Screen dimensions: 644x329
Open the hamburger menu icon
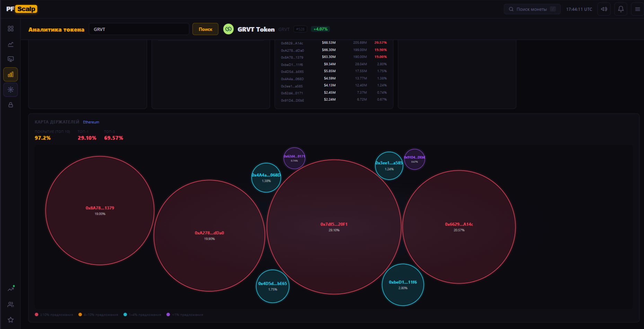(x=637, y=9)
